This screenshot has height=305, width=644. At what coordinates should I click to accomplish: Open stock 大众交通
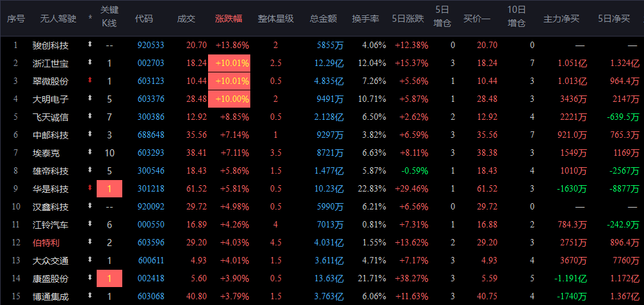51,261
